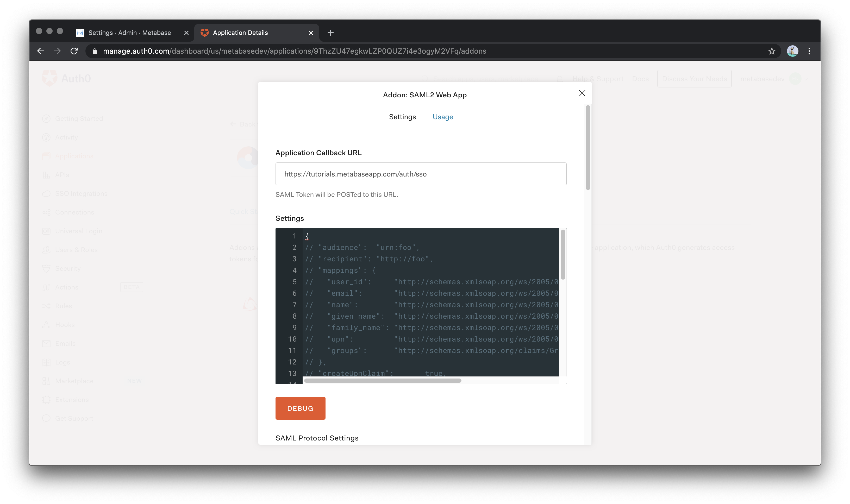Open the Docs menu in the top bar
Viewport: 850px width, 504px height.
click(640, 78)
